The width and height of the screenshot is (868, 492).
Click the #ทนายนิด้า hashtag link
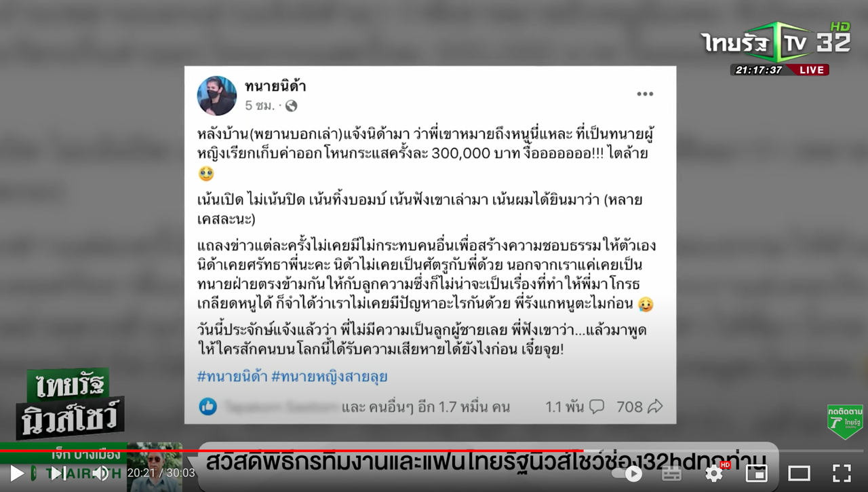click(x=231, y=377)
